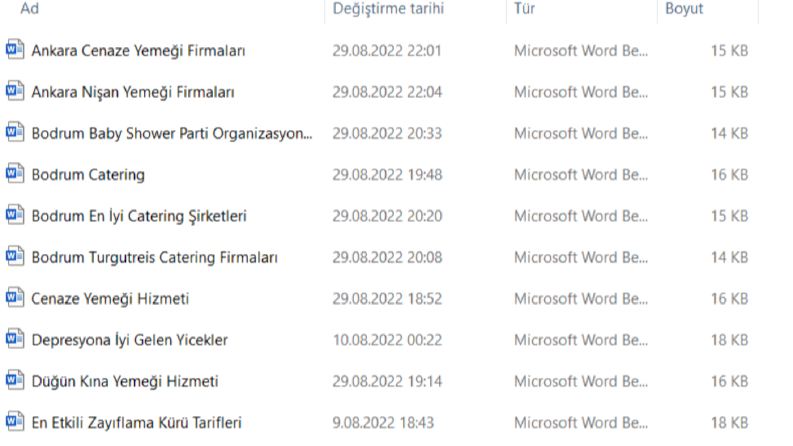Viewport: 793px width, 446px height.
Task: Click the 16 KB size of Bodrum Catering
Action: (729, 175)
